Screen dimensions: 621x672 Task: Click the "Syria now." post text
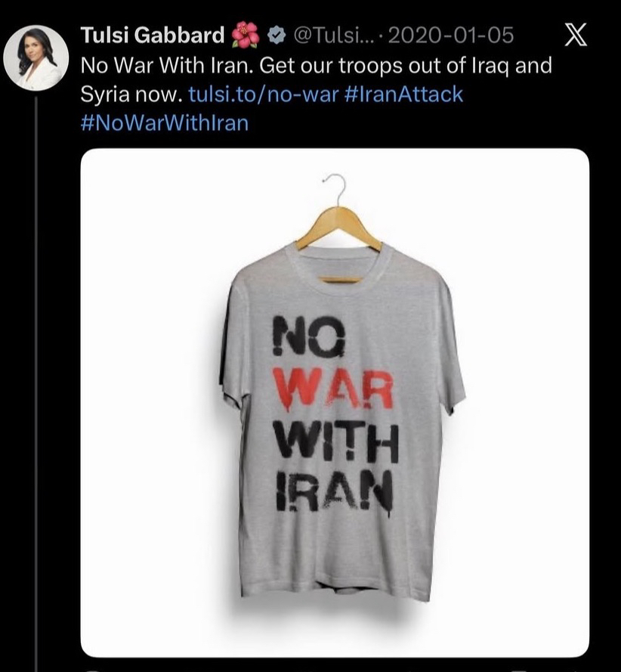tap(131, 94)
